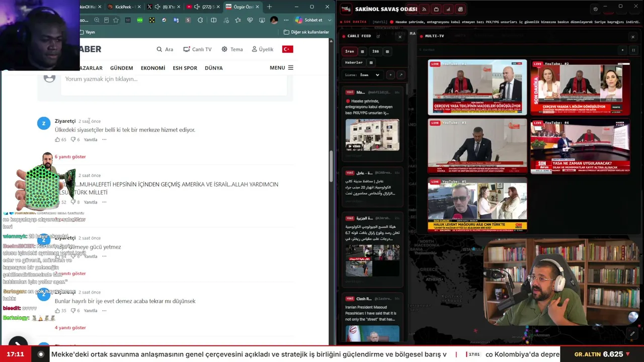Open the Ara search link on the news site
Image resolution: width=644 pixels, height=362 pixels.
click(x=165, y=49)
